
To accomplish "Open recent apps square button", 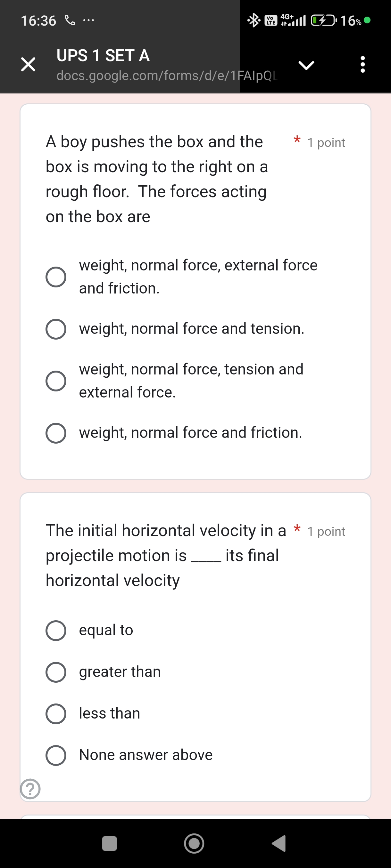I will 109,843.
